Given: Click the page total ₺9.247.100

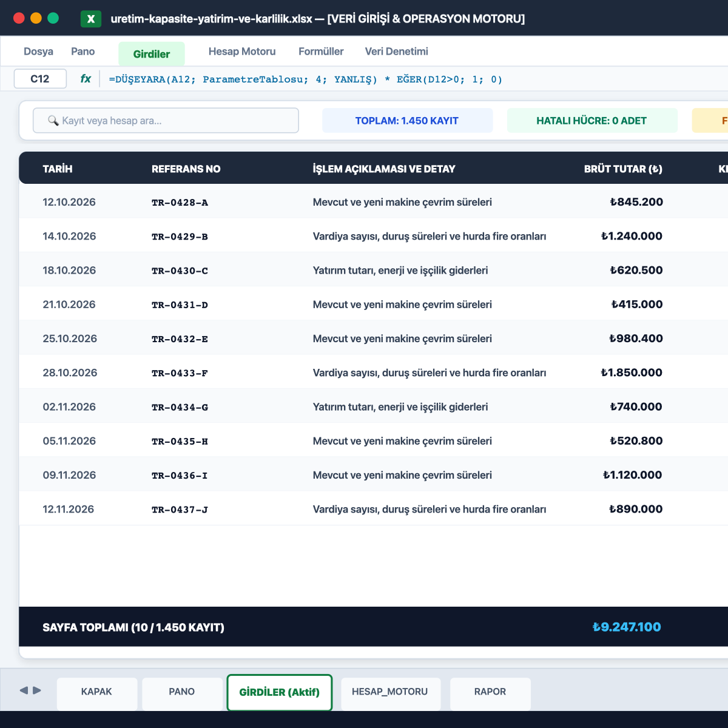Looking at the screenshot, I should (627, 627).
